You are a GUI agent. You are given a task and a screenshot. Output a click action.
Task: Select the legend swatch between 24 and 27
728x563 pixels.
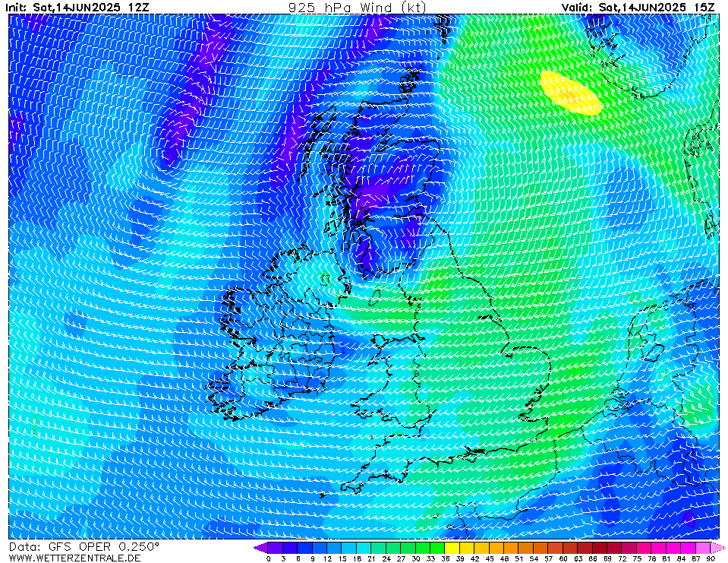(393, 548)
